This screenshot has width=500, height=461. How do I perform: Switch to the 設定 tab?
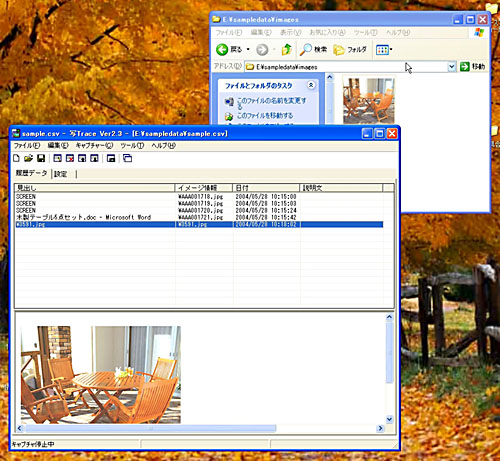(x=61, y=174)
